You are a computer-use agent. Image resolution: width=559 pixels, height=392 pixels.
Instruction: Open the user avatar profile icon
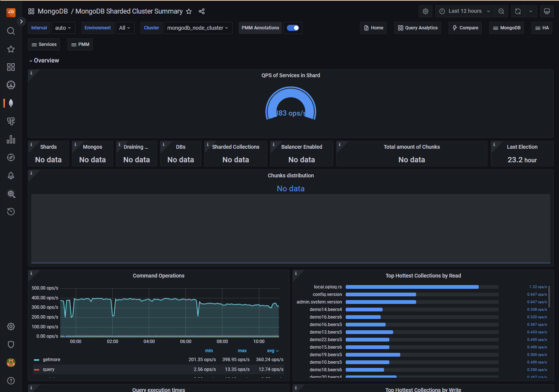[11, 363]
